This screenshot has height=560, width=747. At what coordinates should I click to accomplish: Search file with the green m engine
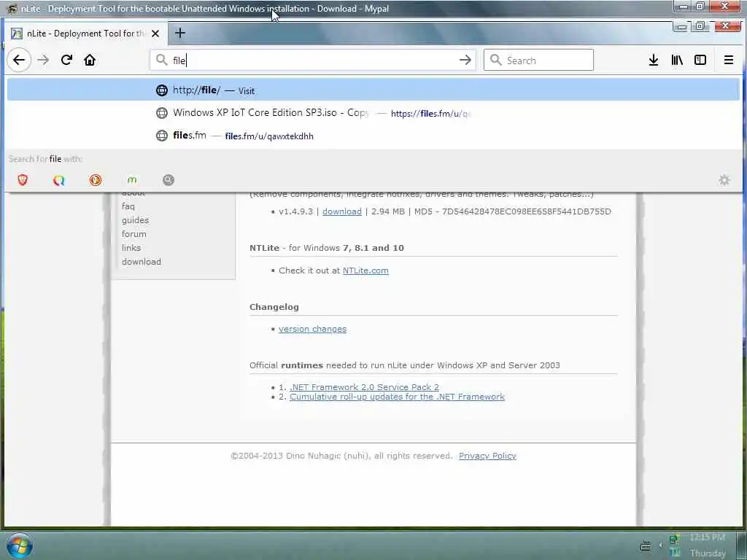[x=132, y=180]
